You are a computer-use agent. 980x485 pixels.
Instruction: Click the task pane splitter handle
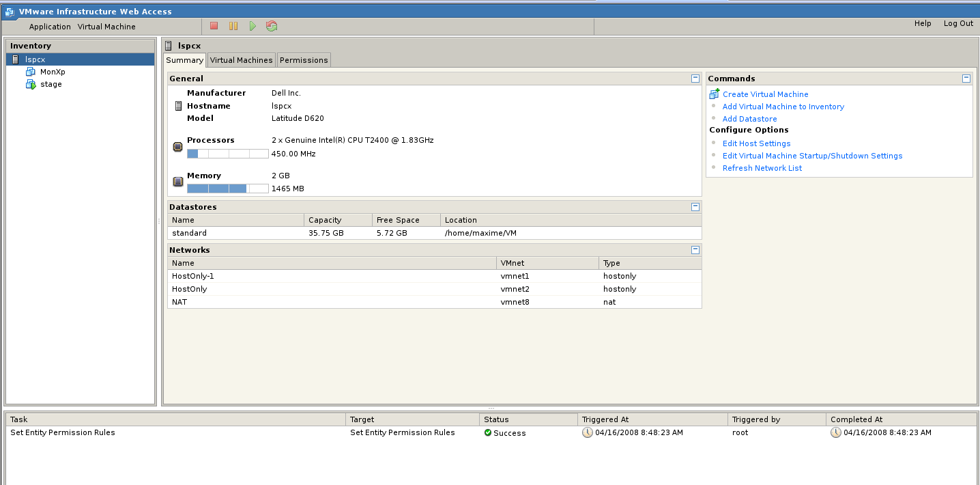tap(491, 408)
